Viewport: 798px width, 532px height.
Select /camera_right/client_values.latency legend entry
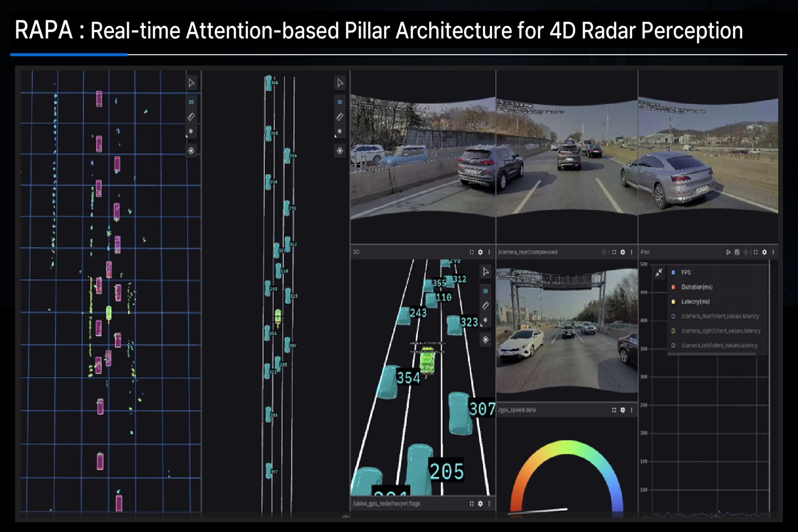pos(720,331)
